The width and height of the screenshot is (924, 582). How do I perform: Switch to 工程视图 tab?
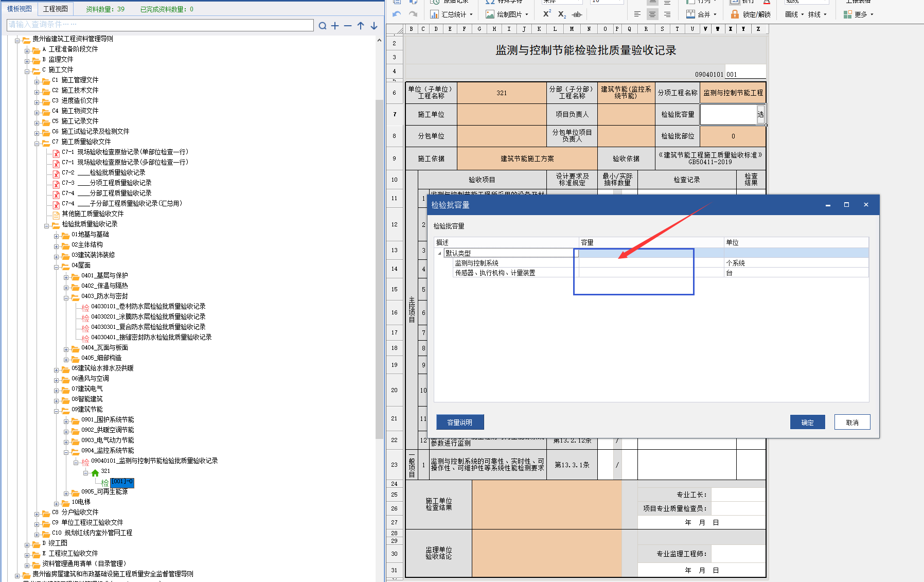55,9
